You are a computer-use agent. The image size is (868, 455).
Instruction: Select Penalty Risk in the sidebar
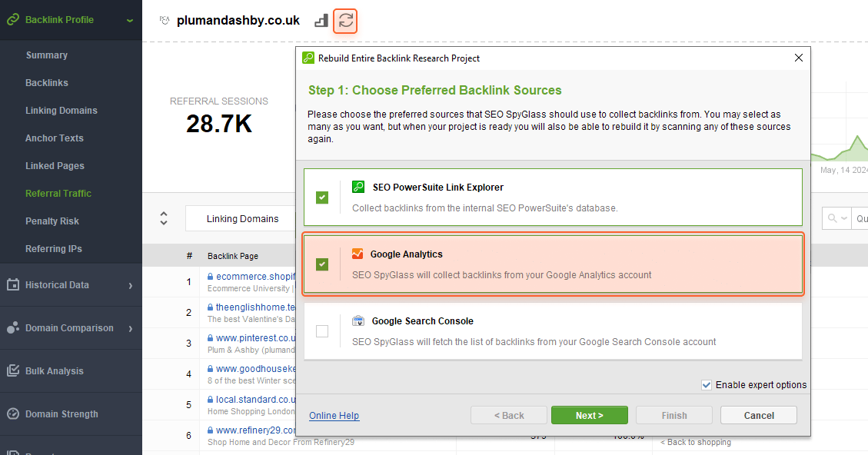(x=52, y=221)
